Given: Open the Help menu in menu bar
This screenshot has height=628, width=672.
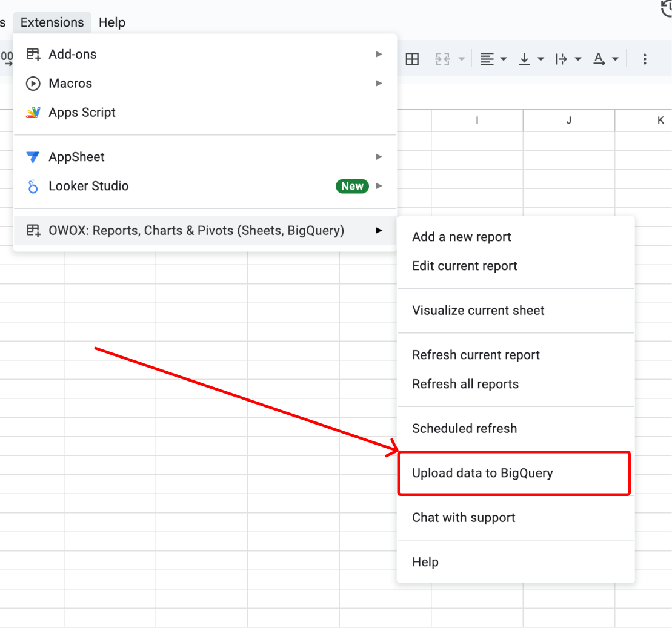Looking at the screenshot, I should [112, 22].
